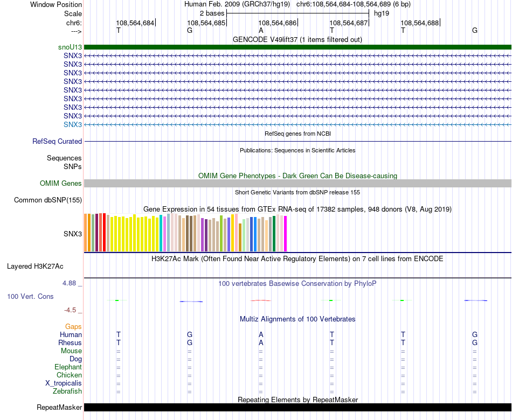The image size is (512, 420).
Task: Open the RefSeq Curated track label
Action: (x=57, y=141)
